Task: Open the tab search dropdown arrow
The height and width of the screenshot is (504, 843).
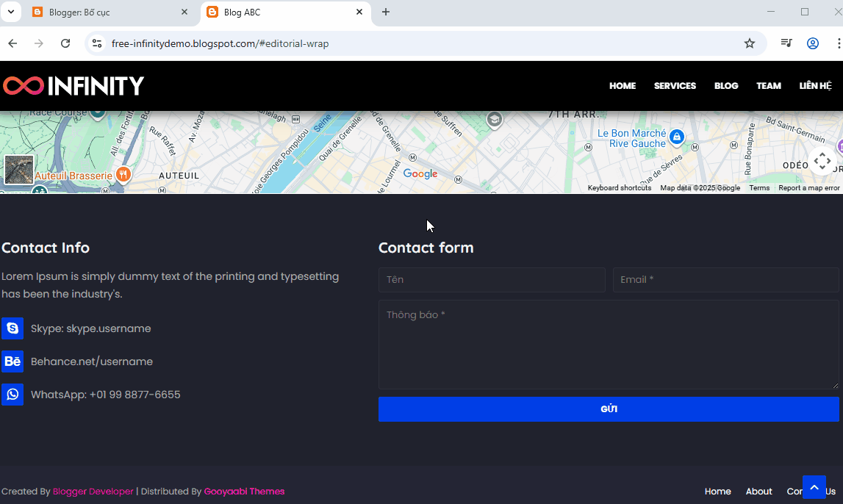Action: [x=11, y=12]
